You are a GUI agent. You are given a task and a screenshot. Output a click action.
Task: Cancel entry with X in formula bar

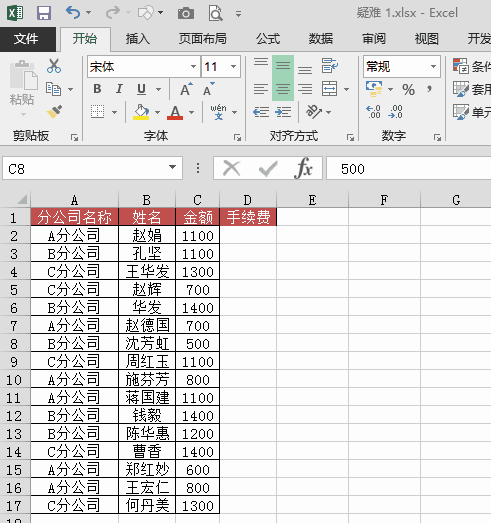click(x=231, y=168)
